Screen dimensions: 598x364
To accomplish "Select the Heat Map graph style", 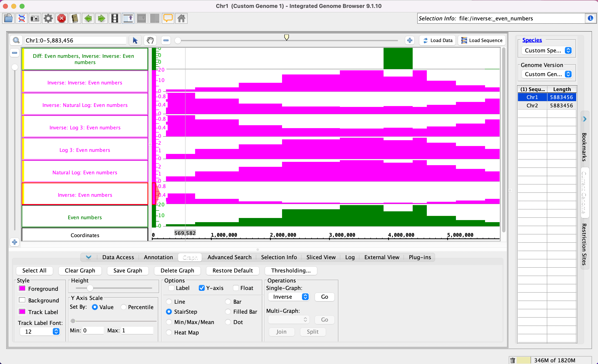I will click(169, 332).
